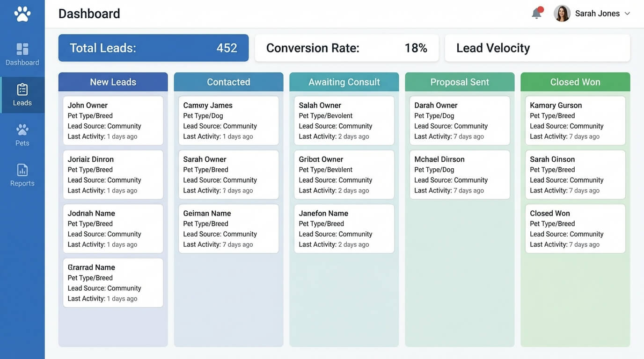This screenshot has height=359, width=644.
Task: Click the Closed Won column header
Action: coord(575,82)
